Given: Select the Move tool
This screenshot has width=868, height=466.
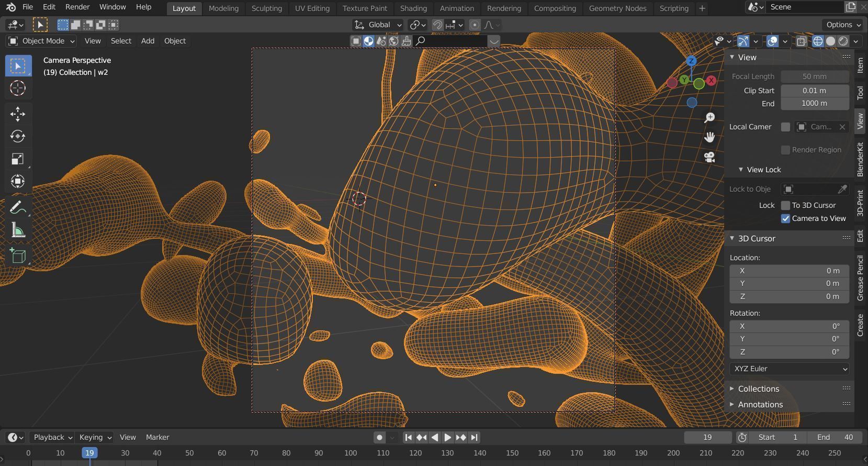Looking at the screenshot, I should tap(18, 114).
